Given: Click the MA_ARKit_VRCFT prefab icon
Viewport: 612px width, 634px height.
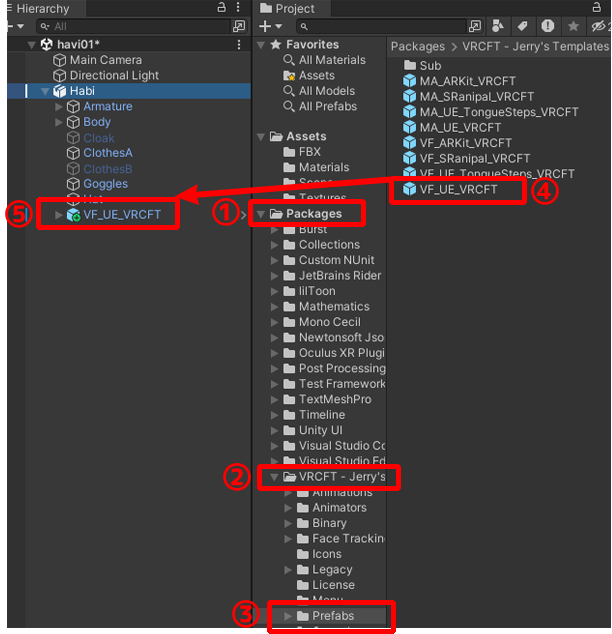Looking at the screenshot, I should (x=409, y=82).
